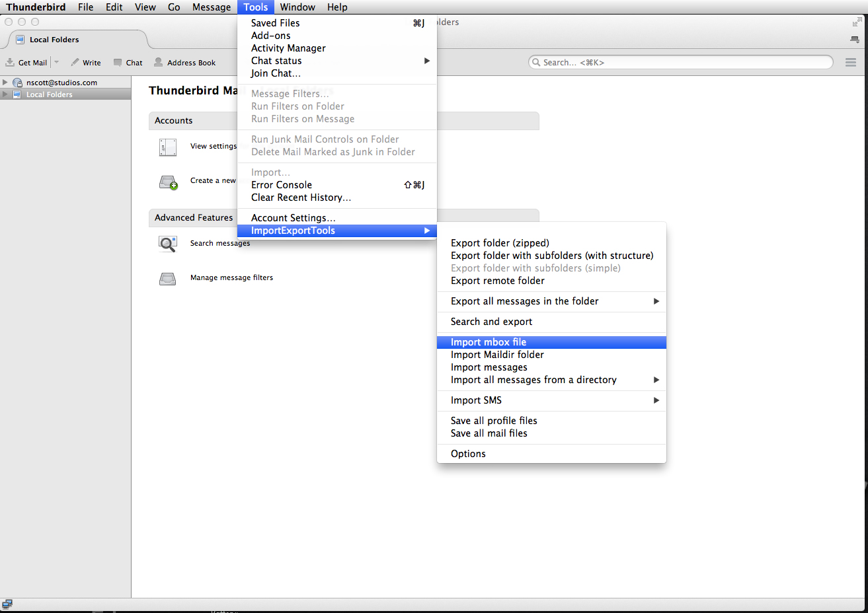Screen dimensions: 868x613
Task: Click the Manage message filters icon
Action: coord(168,279)
